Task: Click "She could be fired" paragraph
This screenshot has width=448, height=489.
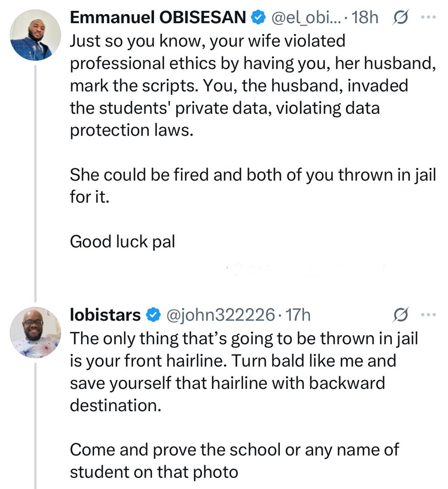Action: [x=251, y=186]
